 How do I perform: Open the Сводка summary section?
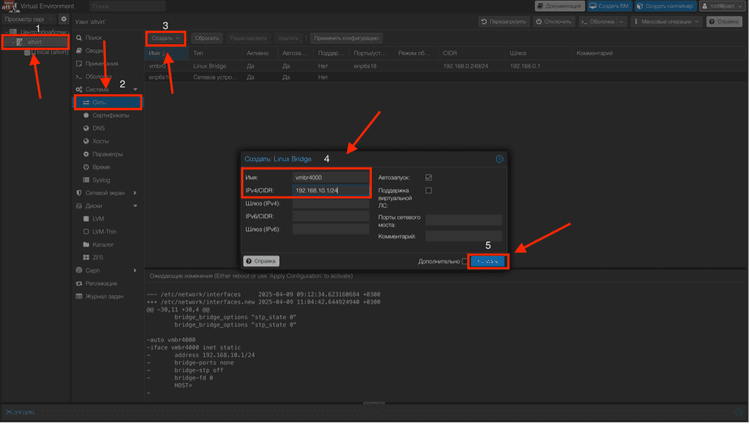(94, 50)
